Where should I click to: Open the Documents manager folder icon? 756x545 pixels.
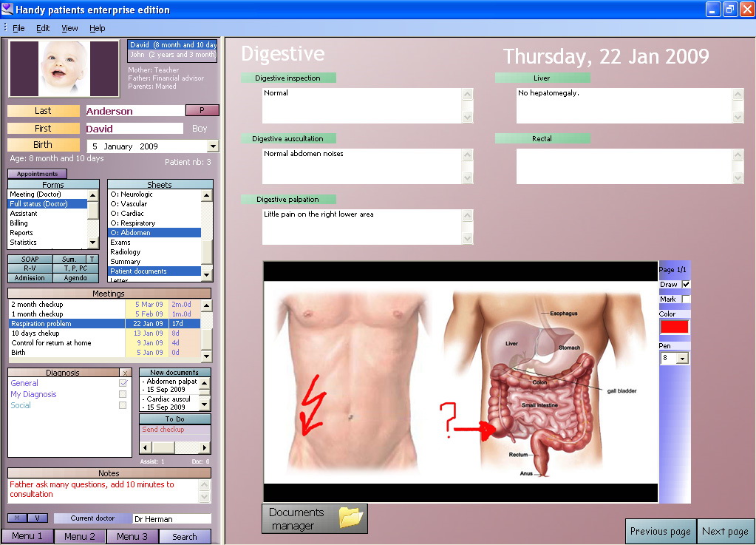[352, 518]
